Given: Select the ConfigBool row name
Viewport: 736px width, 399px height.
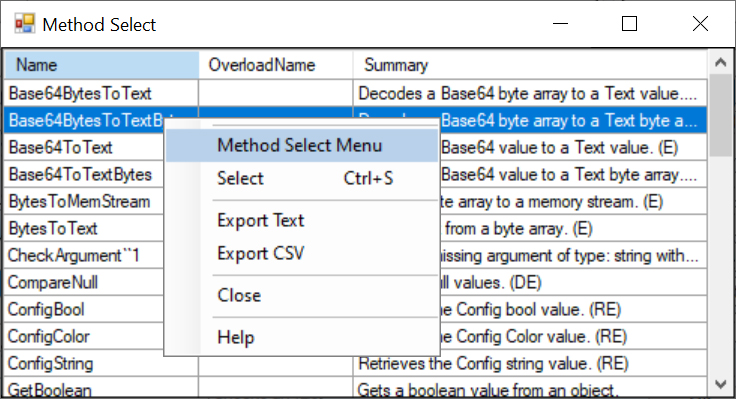Looking at the screenshot, I should (x=46, y=310).
